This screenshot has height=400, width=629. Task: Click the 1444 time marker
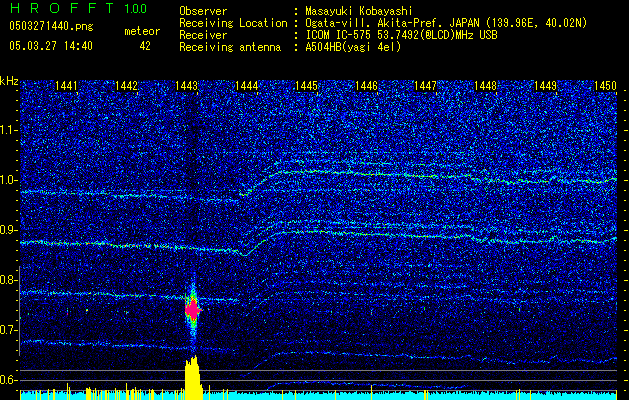pos(246,85)
